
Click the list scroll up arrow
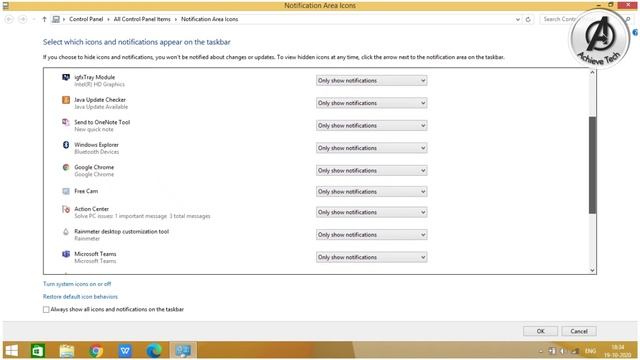(x=592, y=73)
